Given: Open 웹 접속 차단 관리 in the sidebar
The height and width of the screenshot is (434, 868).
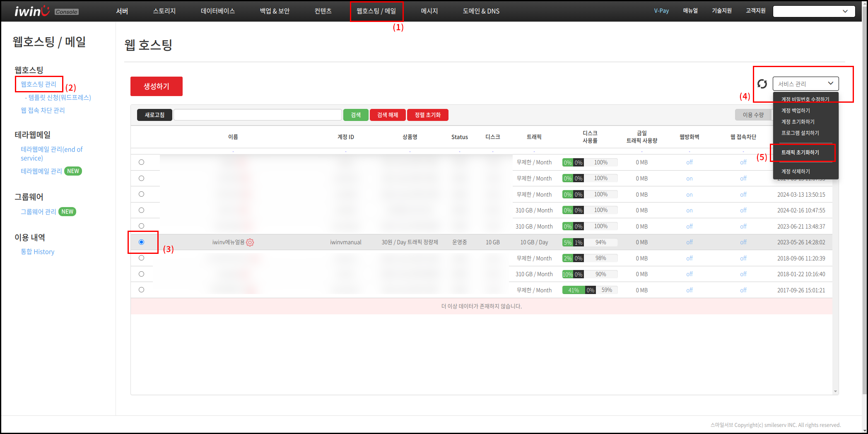Looking at the screenshot, I should coord(43,110).
